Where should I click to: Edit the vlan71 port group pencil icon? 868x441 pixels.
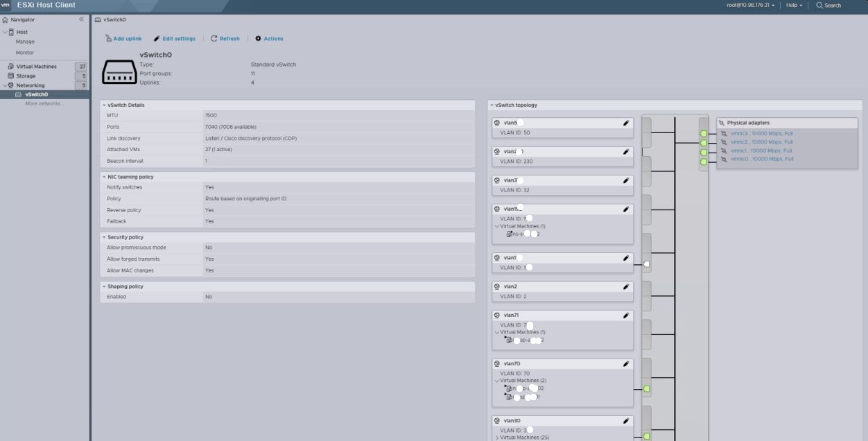tap(626, 315)
